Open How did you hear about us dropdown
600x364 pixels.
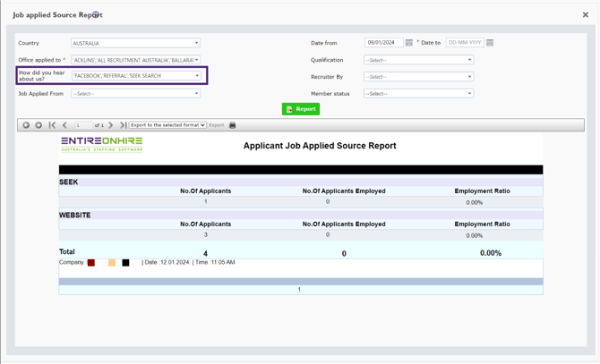[136, 76]
